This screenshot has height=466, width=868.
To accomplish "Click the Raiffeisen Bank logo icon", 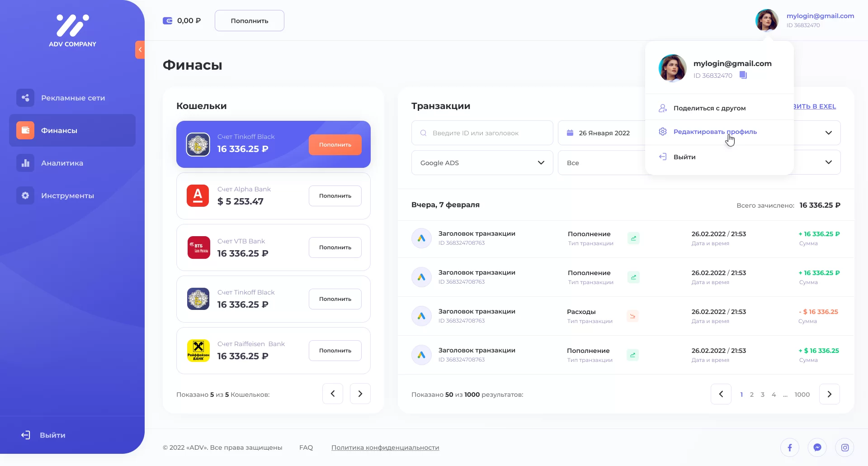I will pyautogui.click(x=198, y=351).
